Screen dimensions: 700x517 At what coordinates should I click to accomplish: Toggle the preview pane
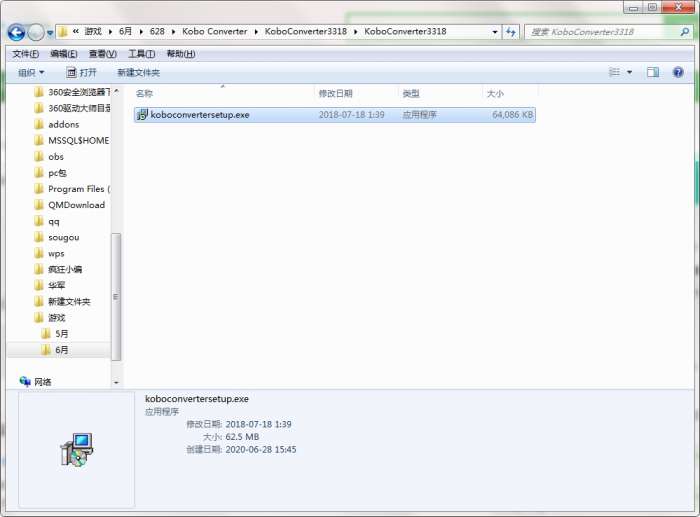pos(653,72)
